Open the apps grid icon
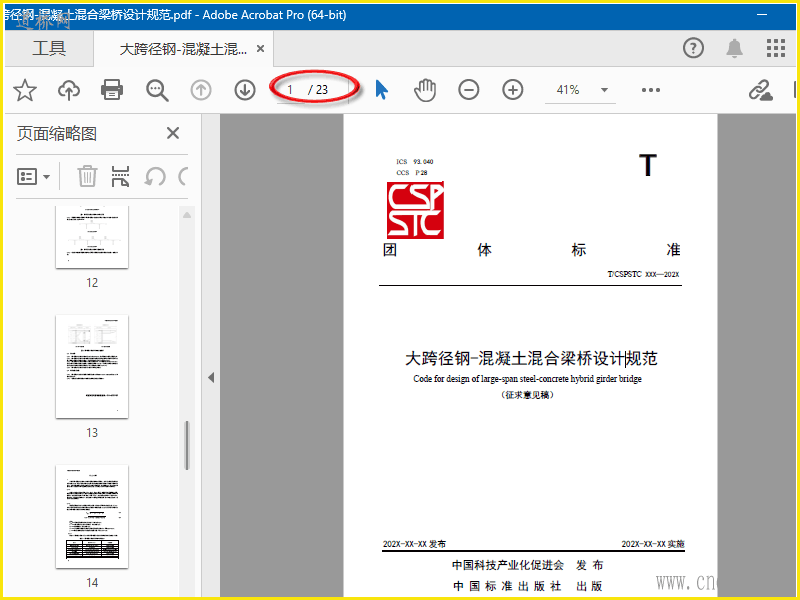 pos(776,48)
